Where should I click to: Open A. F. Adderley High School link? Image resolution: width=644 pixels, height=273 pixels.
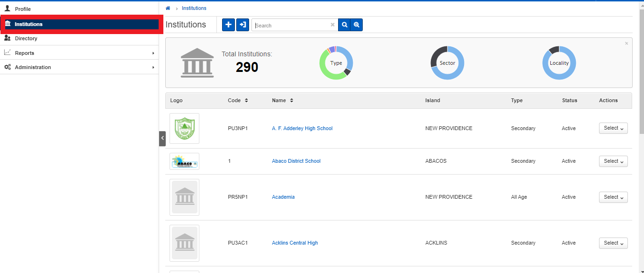point(302,128)
